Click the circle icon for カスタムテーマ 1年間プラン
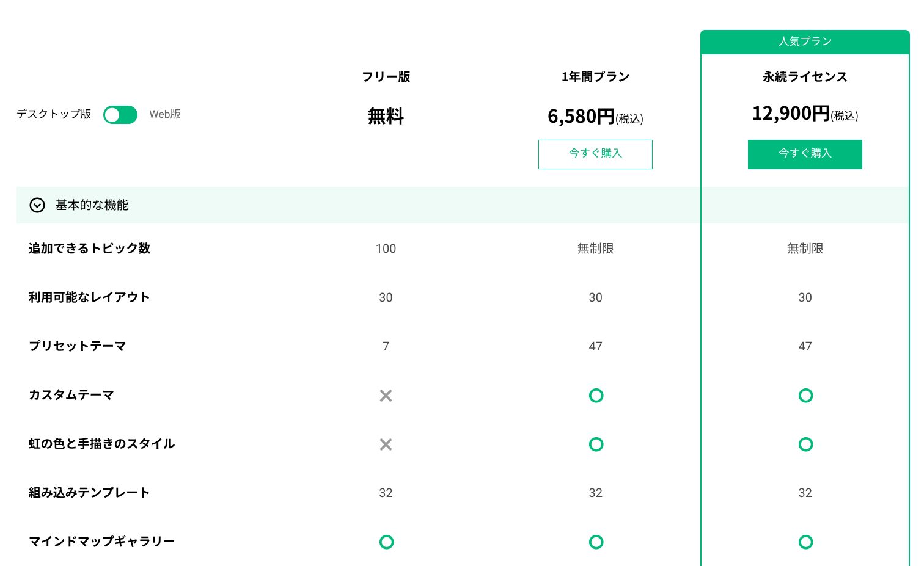This screenshot has height=566, width=924. coord(596,396)
